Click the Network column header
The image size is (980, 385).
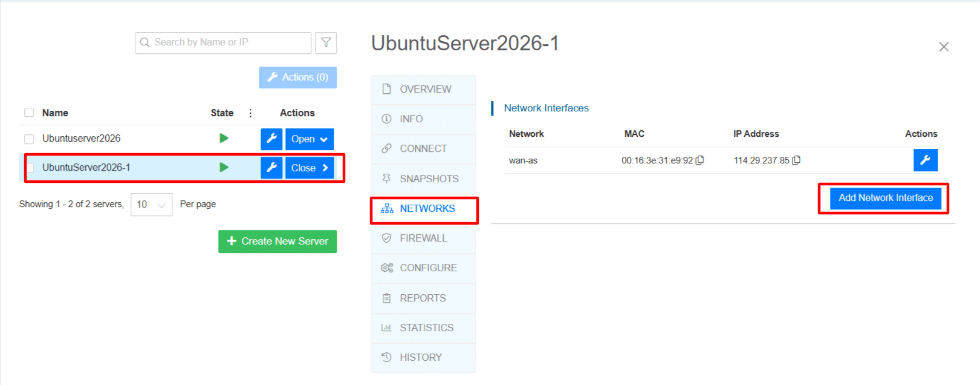tap(526, 134)
